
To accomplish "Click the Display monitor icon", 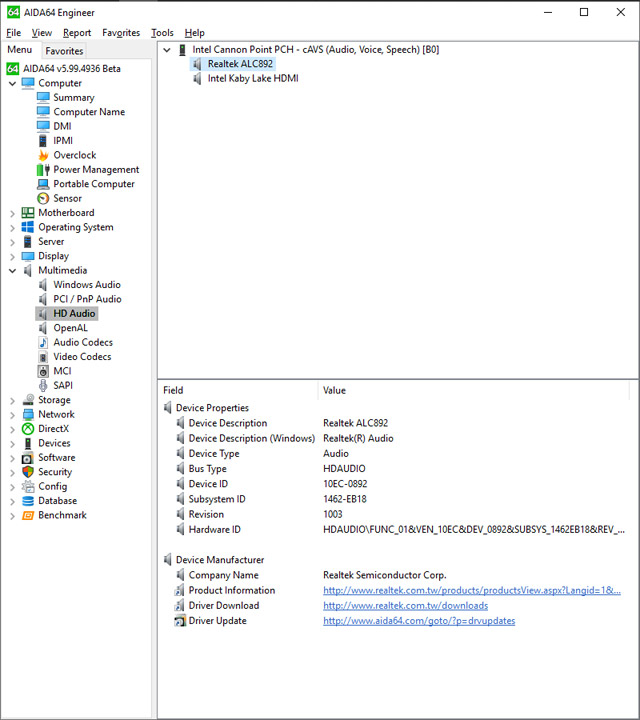I will pyautogui.click(x=28, y=256).
